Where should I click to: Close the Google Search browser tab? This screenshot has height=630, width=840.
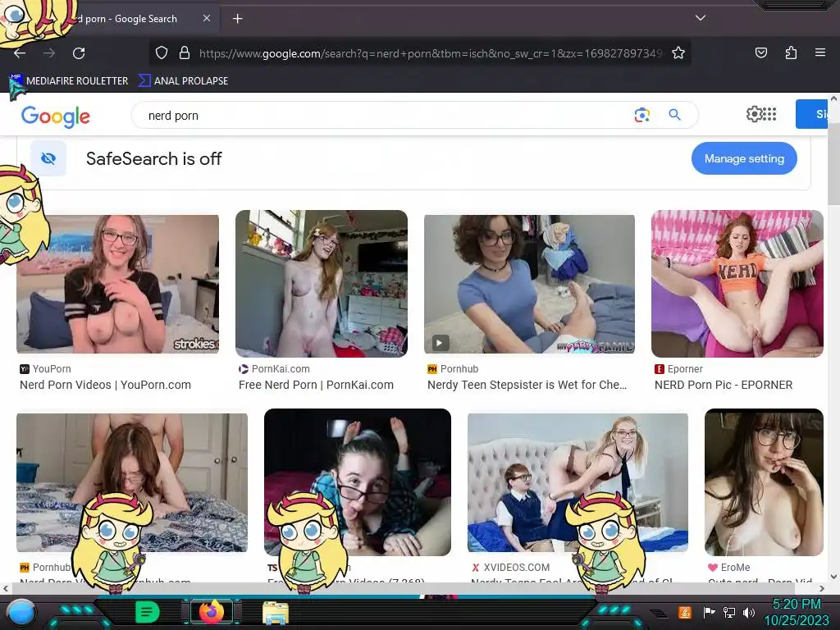click(206, 18)
